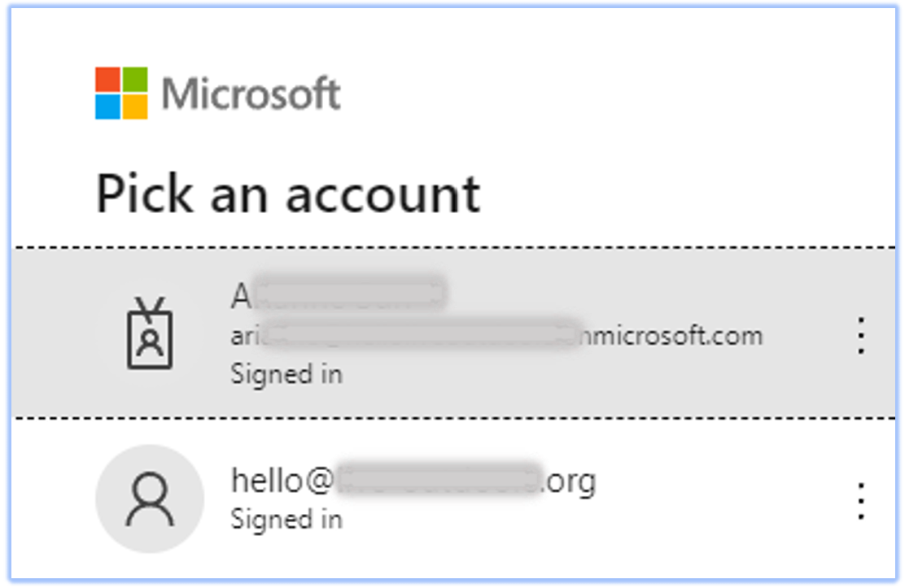The height and width of the screenshot is (588, 905).
Task: Open the three-dot menu for hello@ account
Action: click(x=860, y=500)
